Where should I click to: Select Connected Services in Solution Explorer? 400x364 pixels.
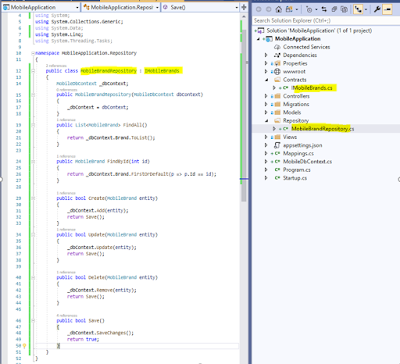(306, 47)
